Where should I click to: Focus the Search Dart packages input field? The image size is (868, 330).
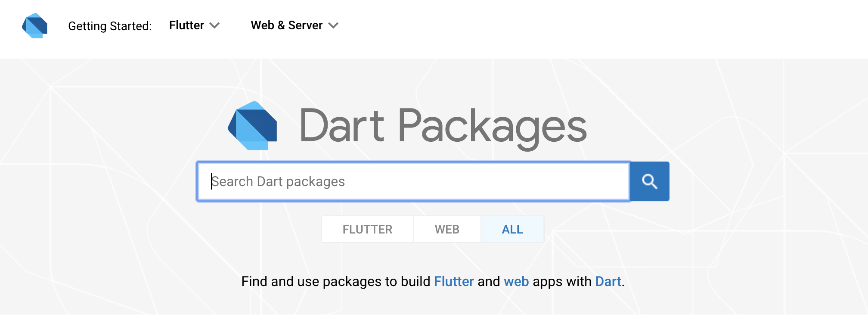(x=414, y=181)
